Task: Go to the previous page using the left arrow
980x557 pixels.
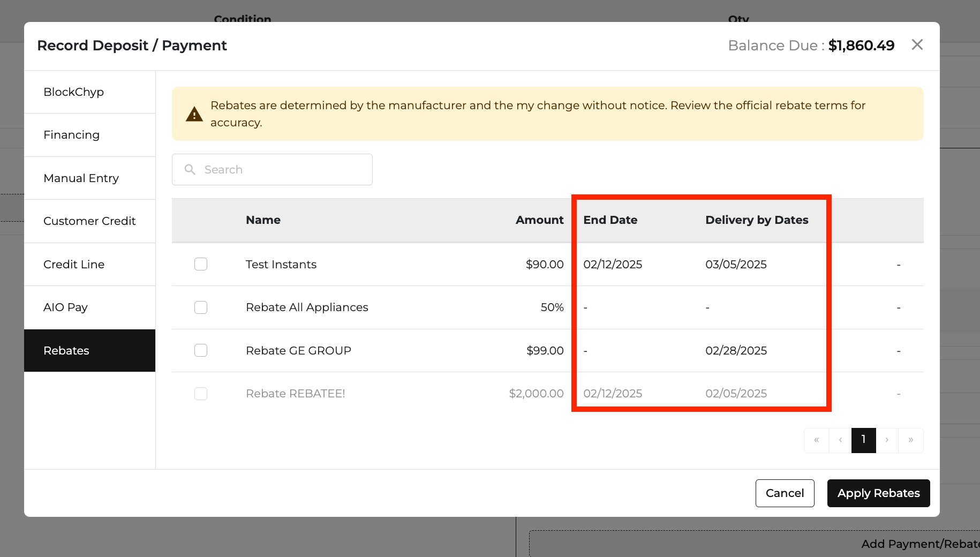Action: pyautogui.click(x=840, y=440)
